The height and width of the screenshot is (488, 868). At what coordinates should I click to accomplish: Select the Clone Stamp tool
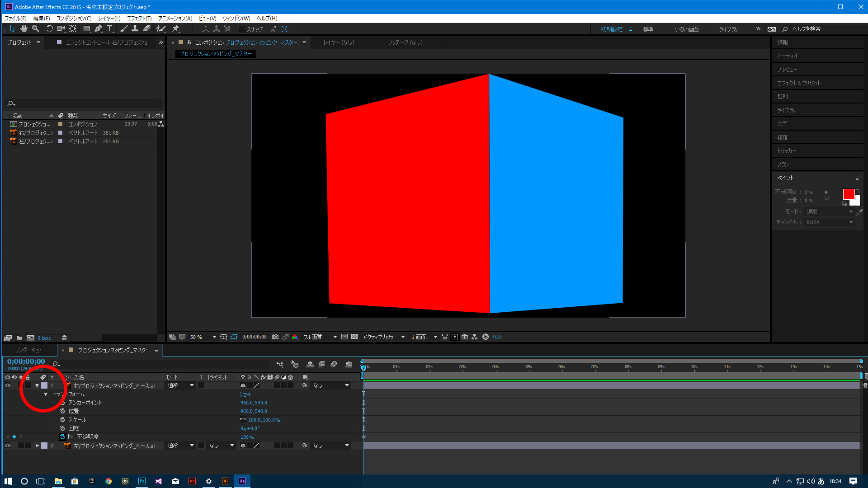coord(135,28)
